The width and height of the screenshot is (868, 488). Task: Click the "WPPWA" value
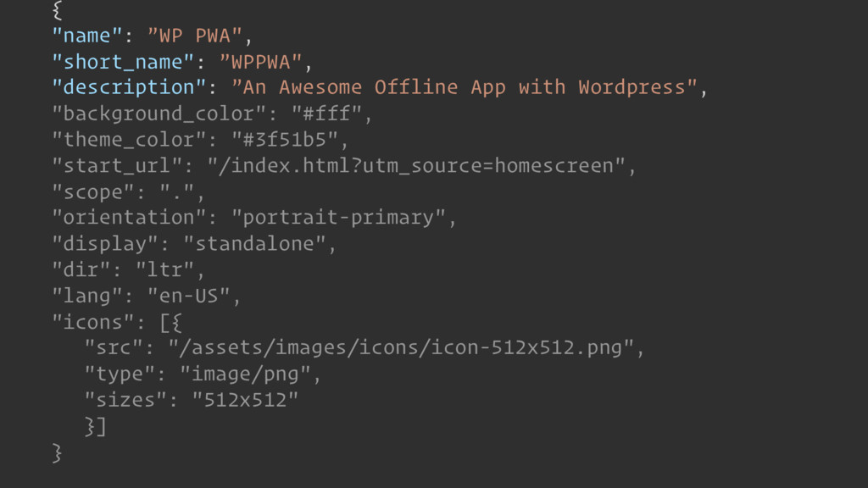tap(261, 62)
